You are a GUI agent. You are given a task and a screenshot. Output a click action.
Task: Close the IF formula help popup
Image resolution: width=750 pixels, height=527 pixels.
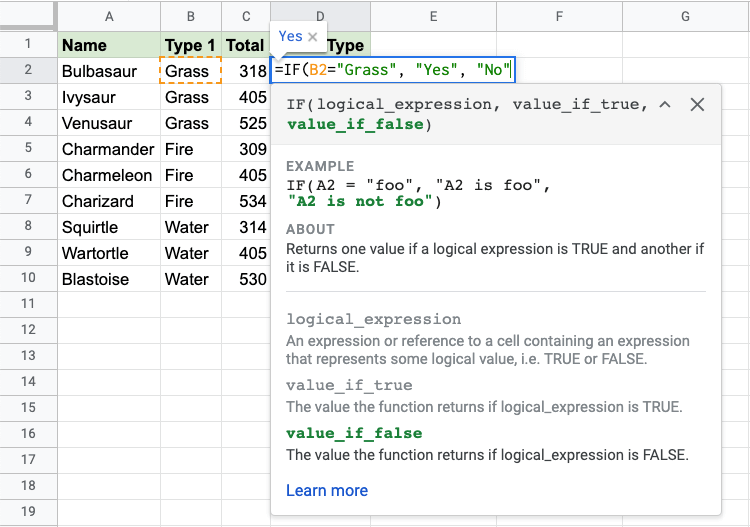tap(698, 105)
